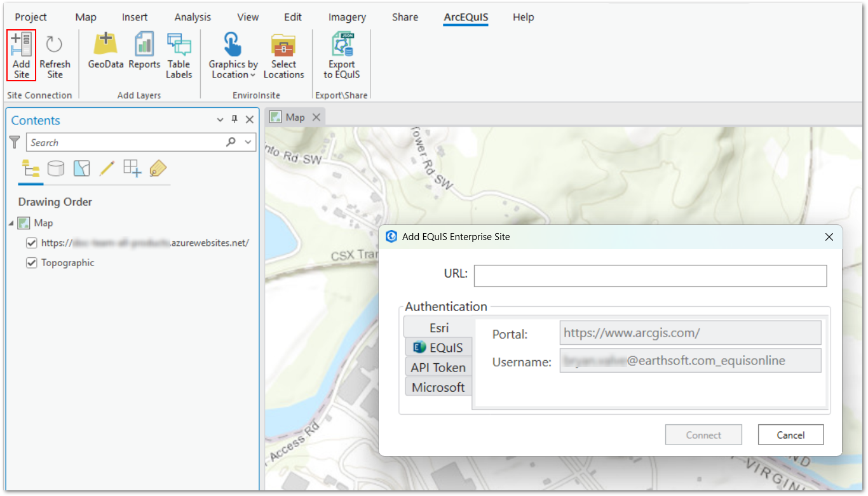Open the View ribbon tab

(248, 17)
